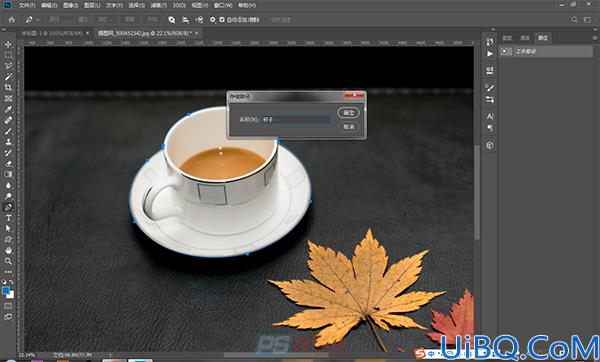
Task: Select the Crop tool
Action: tap(8, 88)
